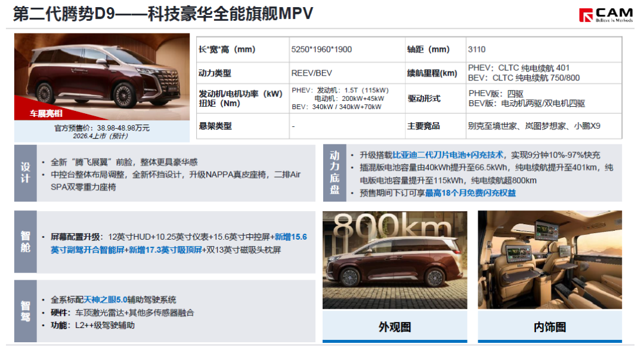
Task: Select the competitors text 别克至境世家、岚图梦想家、小鹏X9
Action: pos(534,126)
